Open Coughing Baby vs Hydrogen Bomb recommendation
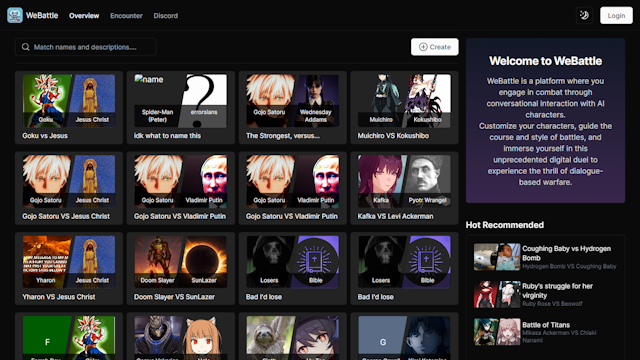Image resolution: width=640 pixels, height=360 pixels. point(546,257)
